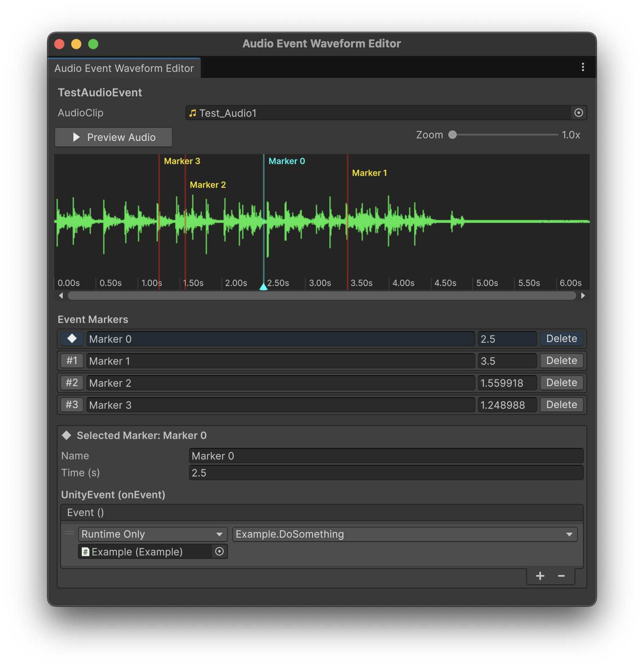Viewport: 644px width, 669px height.
Task: Click the Marker 2 time value 1.559918
Action: point(507,383)
